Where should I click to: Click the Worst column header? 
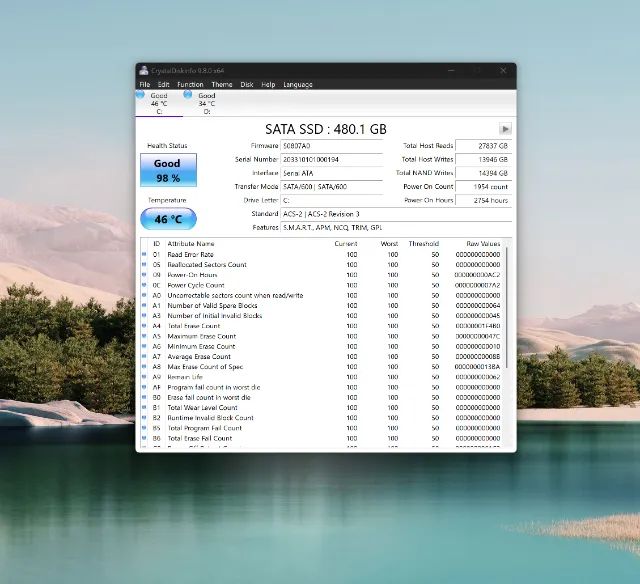pos(389,244)
